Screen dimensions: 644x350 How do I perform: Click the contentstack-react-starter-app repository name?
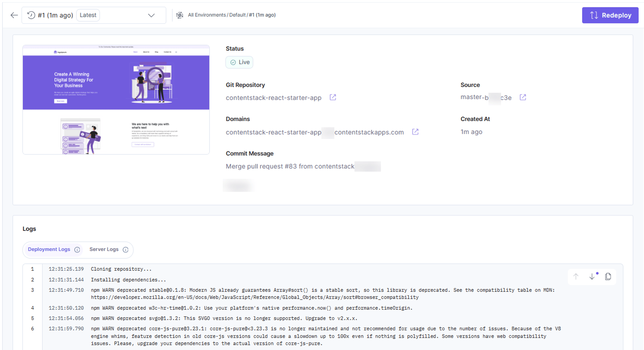[274, 98]
